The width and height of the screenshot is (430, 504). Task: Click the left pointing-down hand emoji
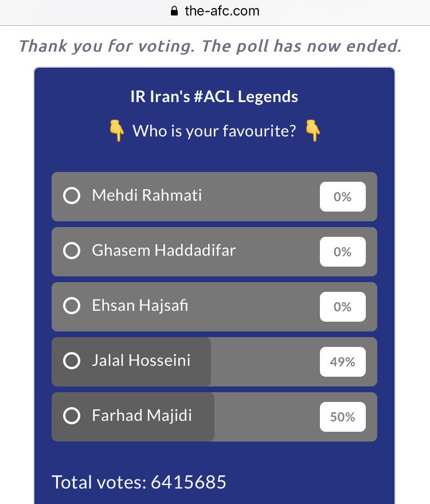[x=117, y=131]
